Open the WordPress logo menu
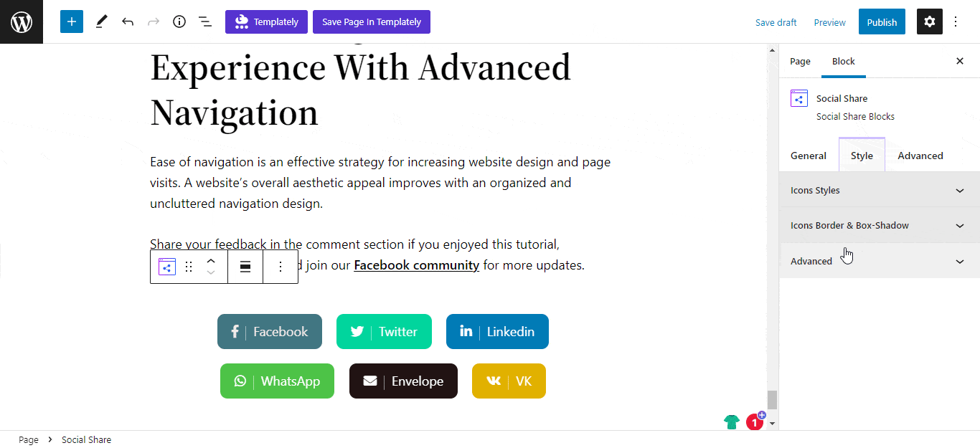The height and width of the screenshot is (448, 980). [22, 22]
